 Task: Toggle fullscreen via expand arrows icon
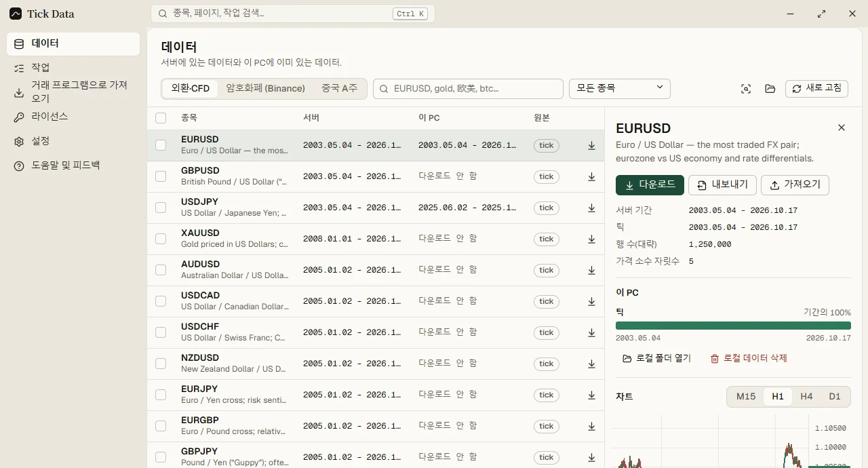point(821,14)
